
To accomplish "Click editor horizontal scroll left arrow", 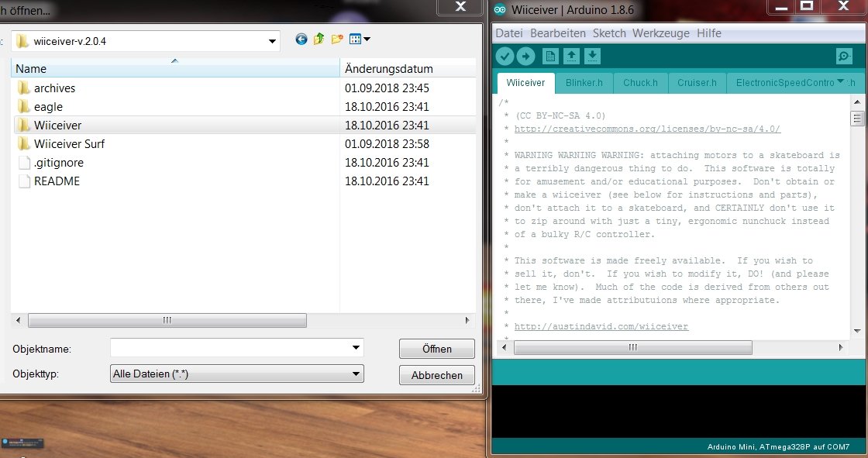I will [504, 347].
